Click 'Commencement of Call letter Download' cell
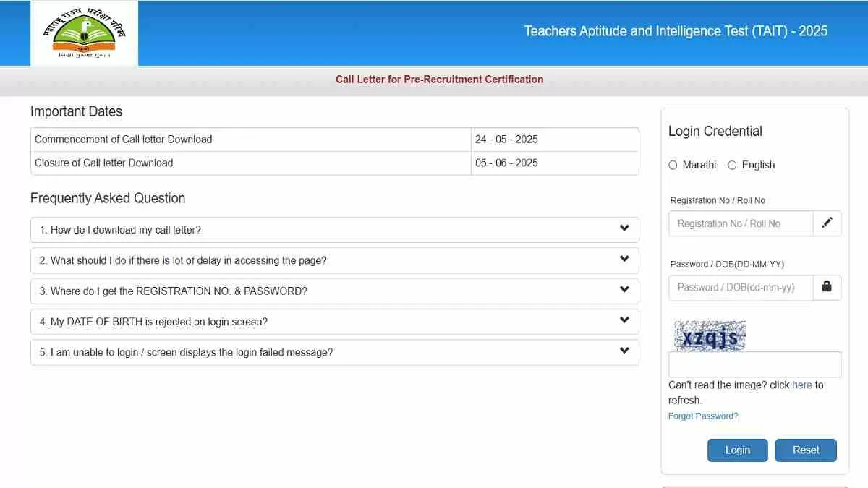 tap(251, 140)
